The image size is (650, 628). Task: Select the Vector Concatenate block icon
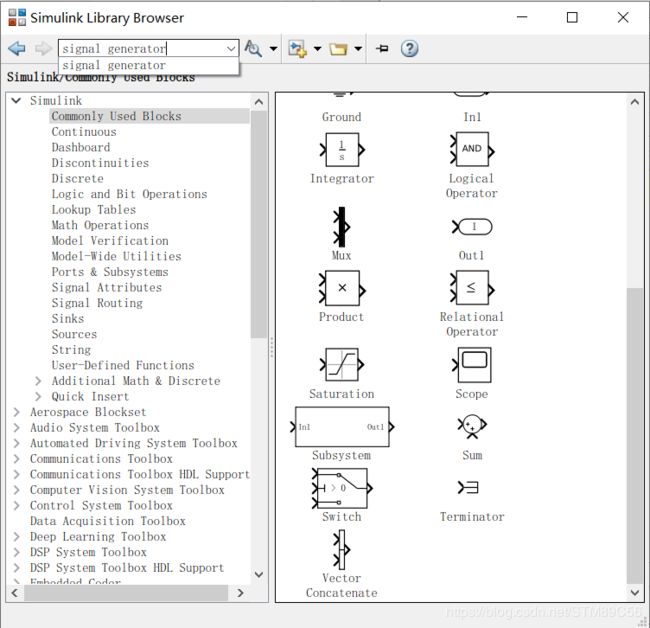click(342, 550)
